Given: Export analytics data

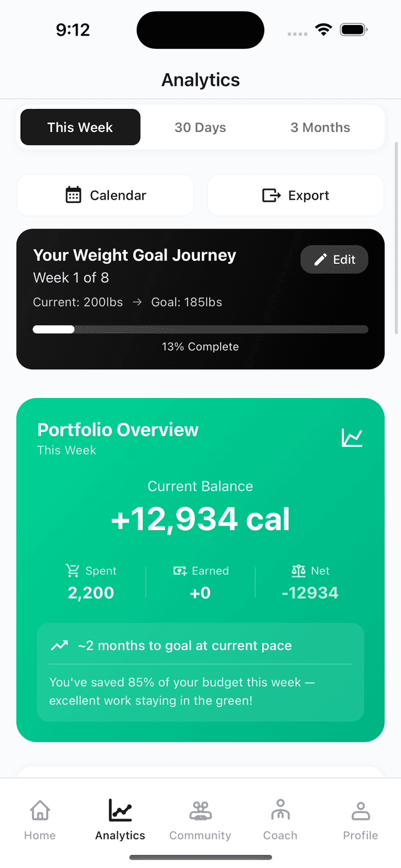Looking at the screenshot, I should (x=295, y=195).
